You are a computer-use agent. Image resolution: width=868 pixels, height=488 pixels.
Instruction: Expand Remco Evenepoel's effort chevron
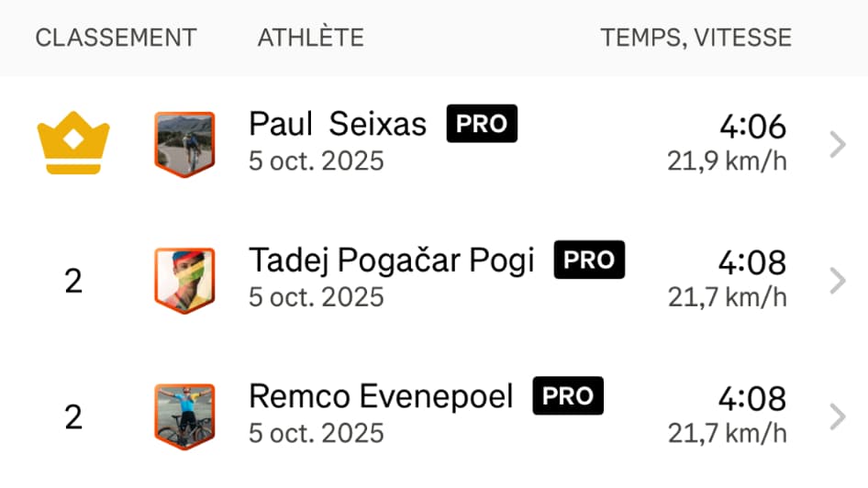click(837, 417)
